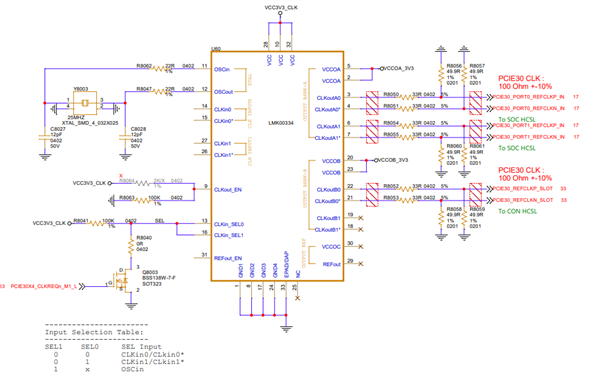Click the OSCin pin label on chip
Viewport: 600px width, 382px height.
click(222, 69)
